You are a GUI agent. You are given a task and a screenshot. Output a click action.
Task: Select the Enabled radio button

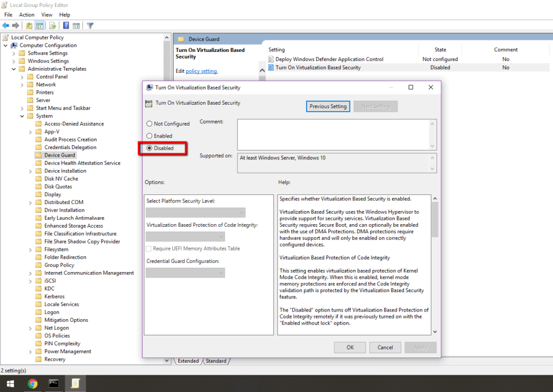pyautogui.click(x=150, y=136)
